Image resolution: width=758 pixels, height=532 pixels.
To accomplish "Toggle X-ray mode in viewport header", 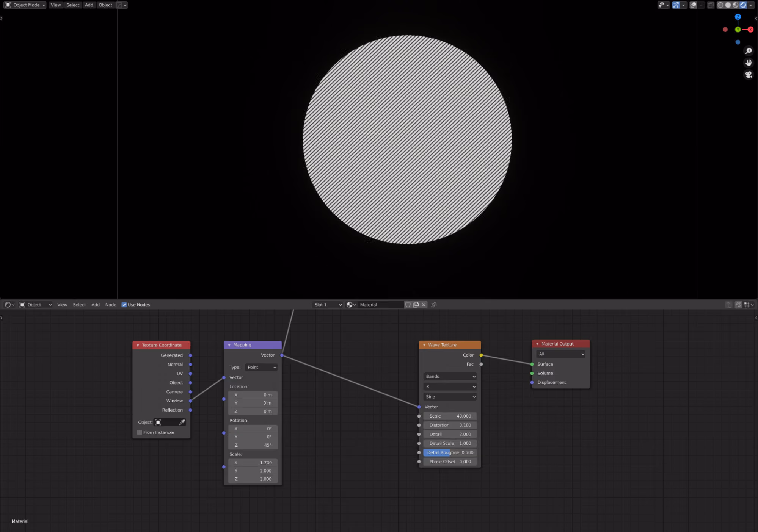I will coord(711,5).
